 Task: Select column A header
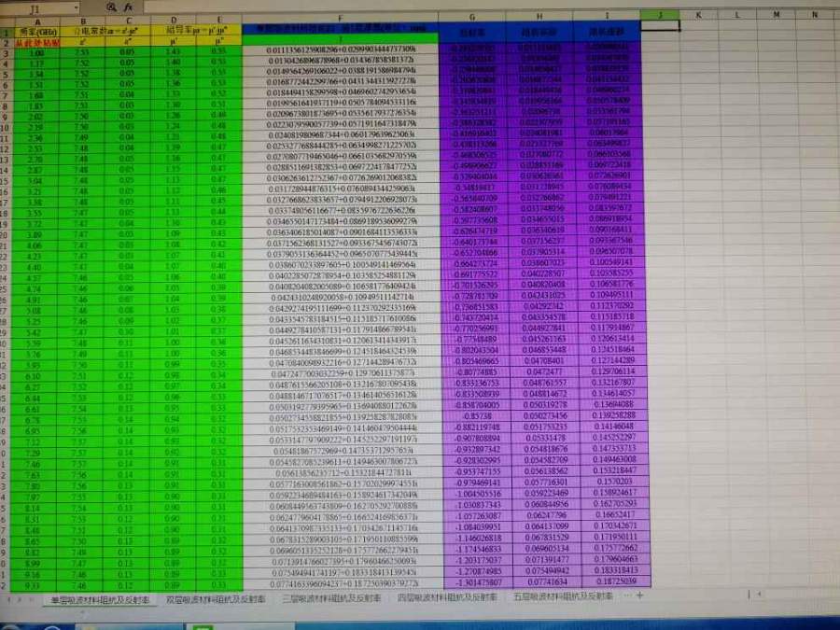[x=37, y=22]
